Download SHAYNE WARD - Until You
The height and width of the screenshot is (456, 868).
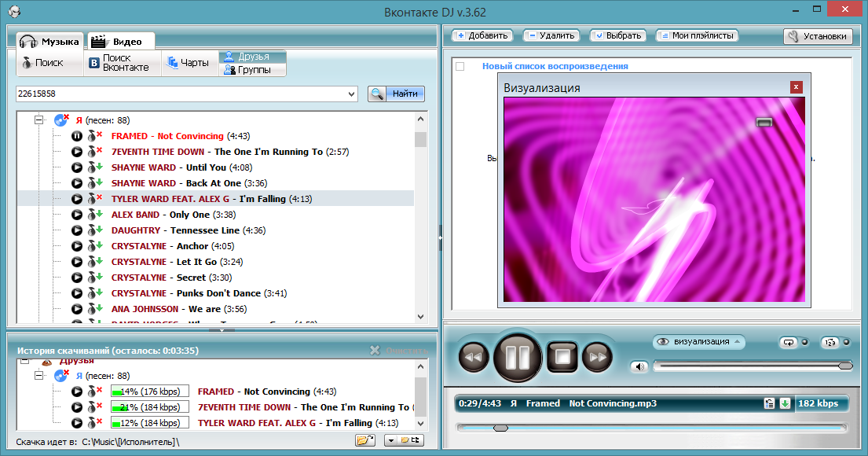(95, 167)
